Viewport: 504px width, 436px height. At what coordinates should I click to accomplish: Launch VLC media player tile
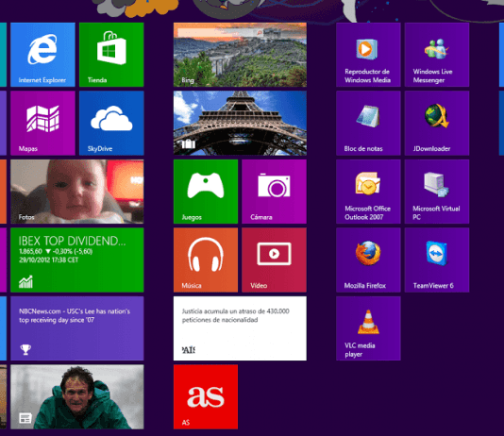pos(368,328)
